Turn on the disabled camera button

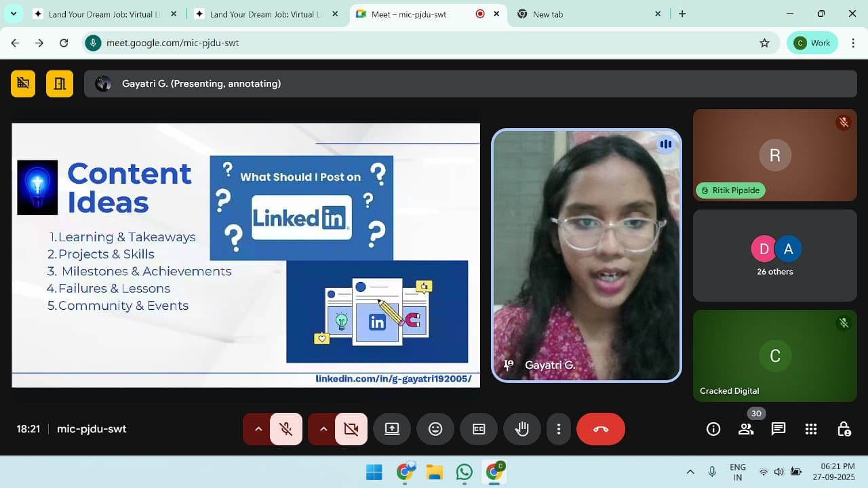(x=351, y=429)
